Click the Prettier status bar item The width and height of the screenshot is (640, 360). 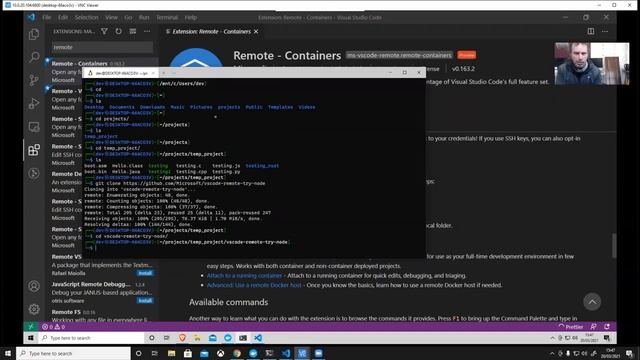click(571, 327)
